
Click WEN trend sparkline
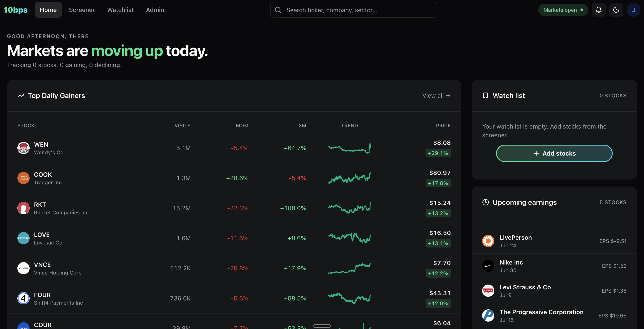(349, 148)
